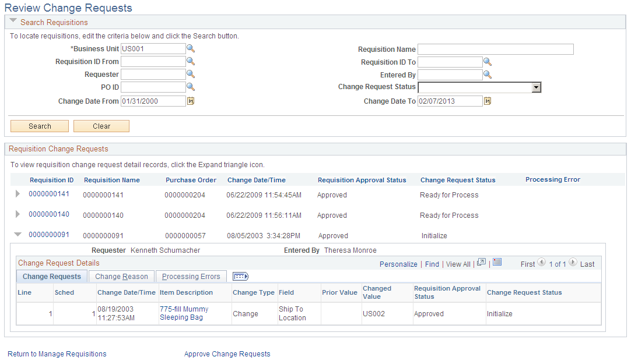Open the Change Date To calendar picker
Screen dimensions: 631x364
488,101
